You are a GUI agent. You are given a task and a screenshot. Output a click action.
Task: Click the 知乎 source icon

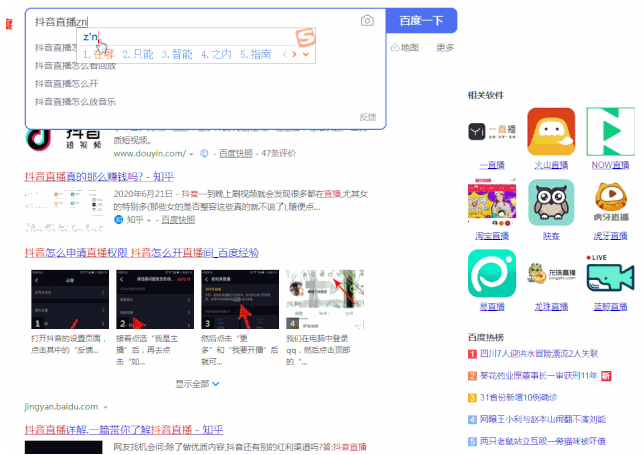click(119, 220)
